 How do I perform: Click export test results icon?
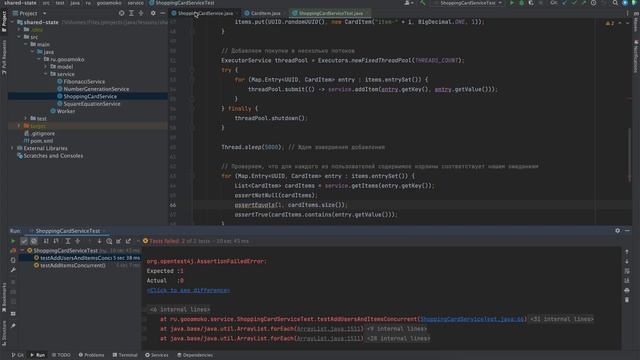click(x=129, y=241)
